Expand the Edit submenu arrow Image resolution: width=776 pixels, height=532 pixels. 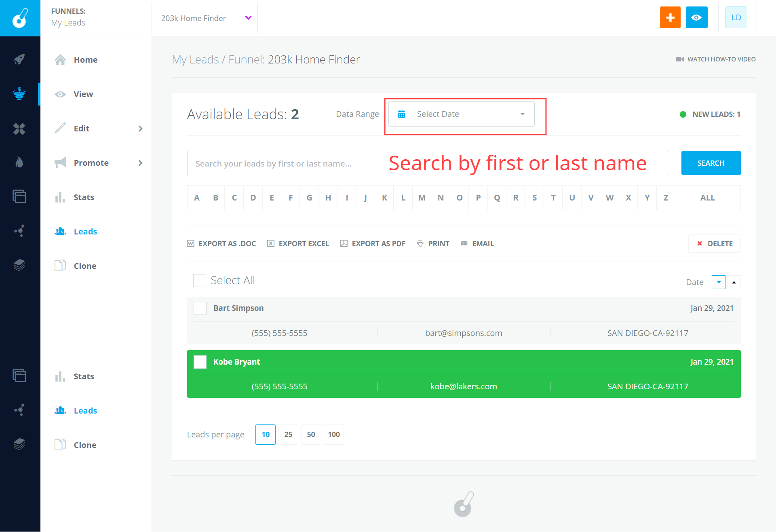[x=141, y=129]
